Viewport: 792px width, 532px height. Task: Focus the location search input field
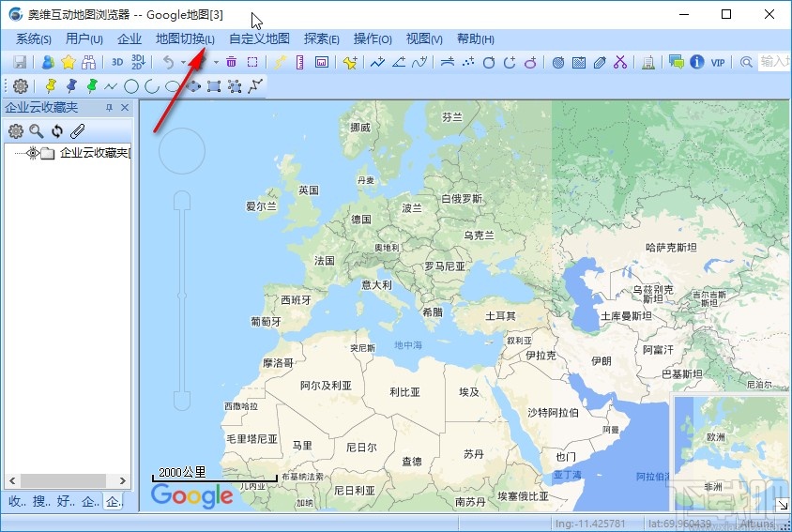(774, 62)
